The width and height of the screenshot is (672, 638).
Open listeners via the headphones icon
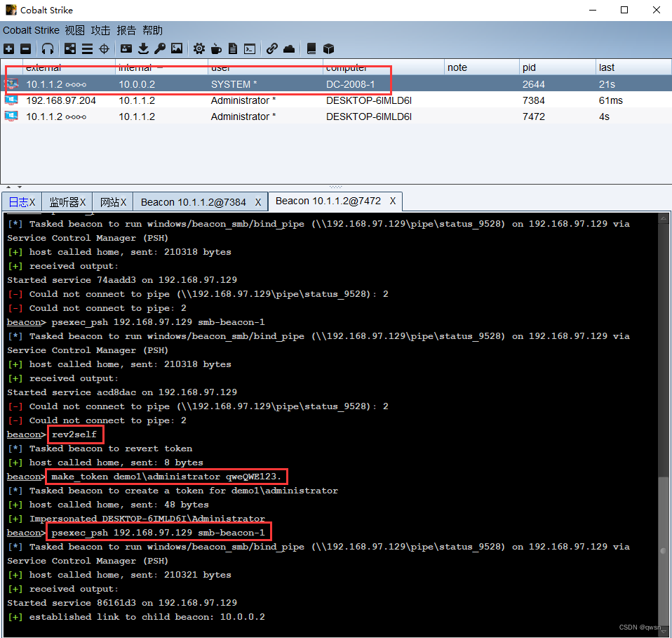point(48,49)
